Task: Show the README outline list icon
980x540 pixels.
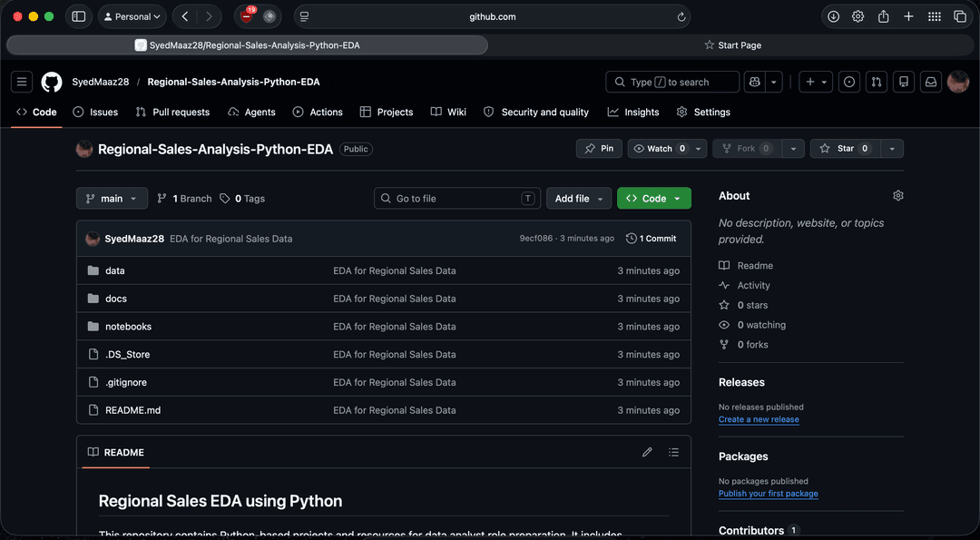Action: coord(673,452)
